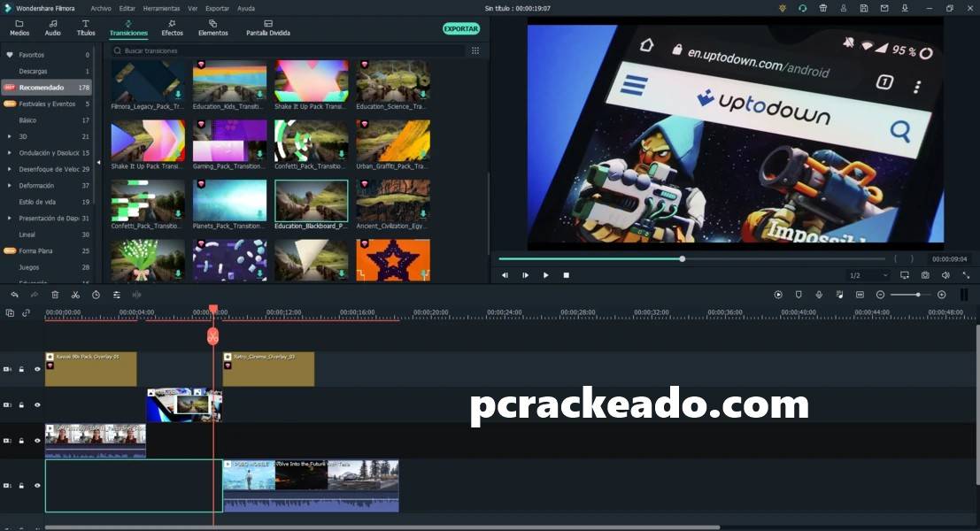980x531 pixels.
Task: Click the EXPORTAR button
Action: 460,28
